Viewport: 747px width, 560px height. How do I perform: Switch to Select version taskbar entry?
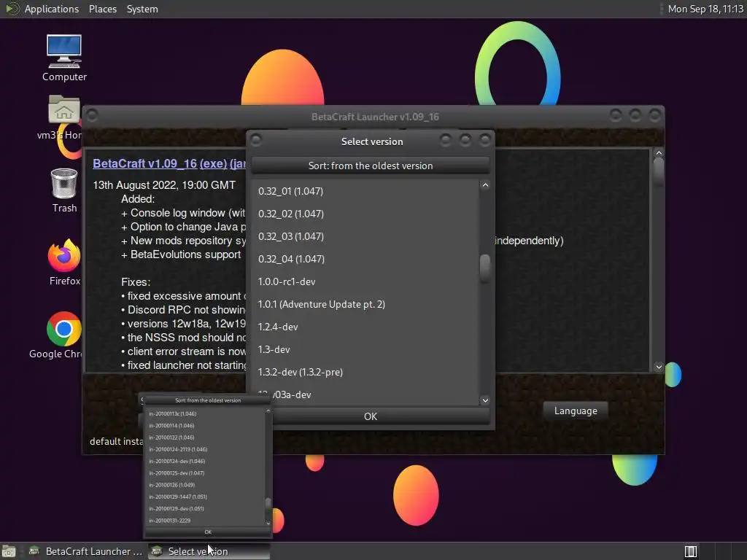pyautogui.click(x=209, y=551)
